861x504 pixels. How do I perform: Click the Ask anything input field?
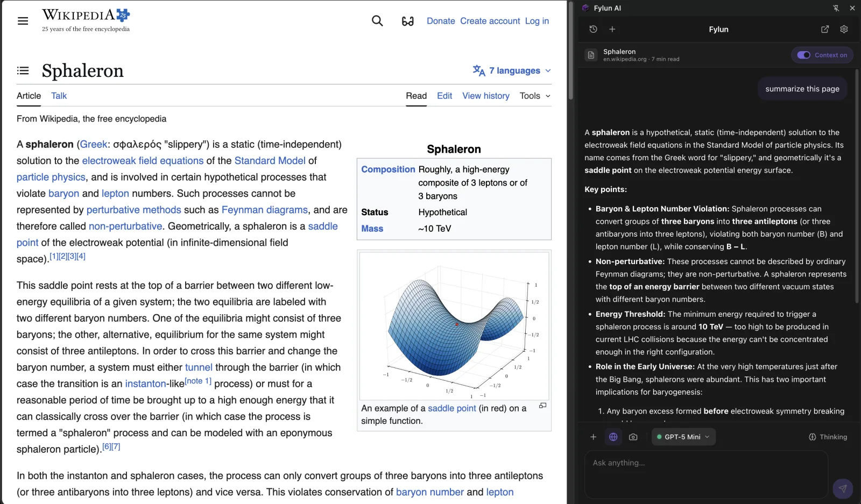click(706, 474)
